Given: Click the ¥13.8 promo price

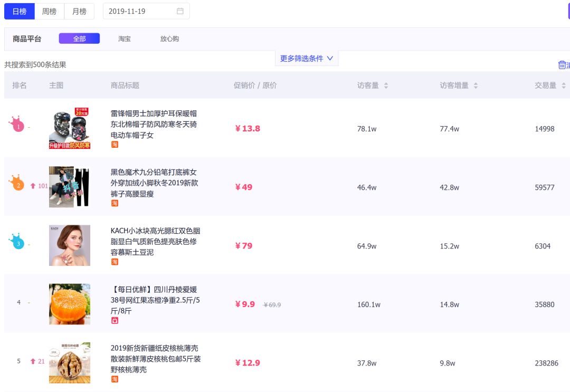Looking at the screenshot, I should point(248,129).
